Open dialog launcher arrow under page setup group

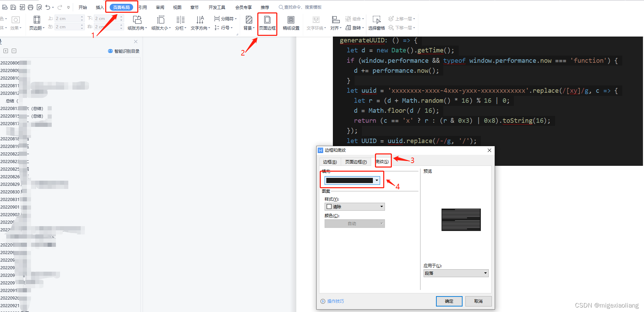[x=237, y=34]
